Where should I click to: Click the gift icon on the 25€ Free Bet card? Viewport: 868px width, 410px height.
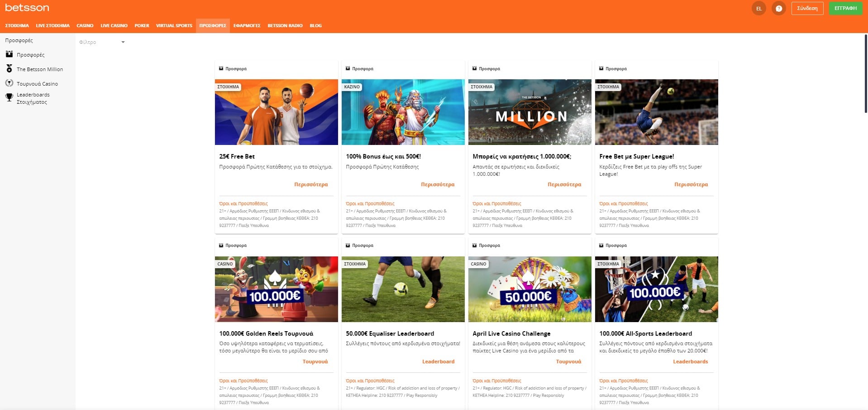pyautogui.click(x=220, y=68)
